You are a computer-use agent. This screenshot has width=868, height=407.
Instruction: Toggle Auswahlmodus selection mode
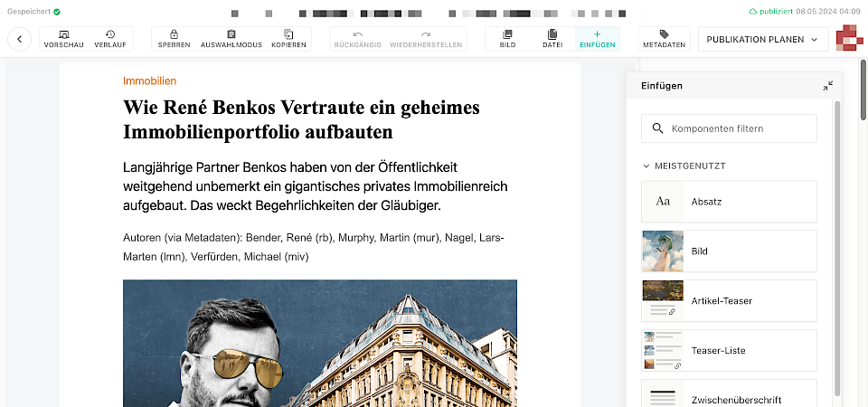[x=231, y=39]
